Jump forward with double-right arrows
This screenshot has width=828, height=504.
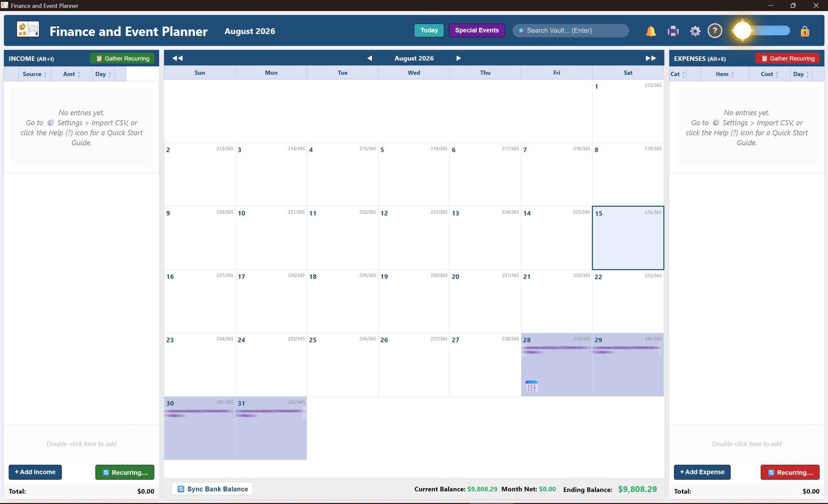pos(650,58)
